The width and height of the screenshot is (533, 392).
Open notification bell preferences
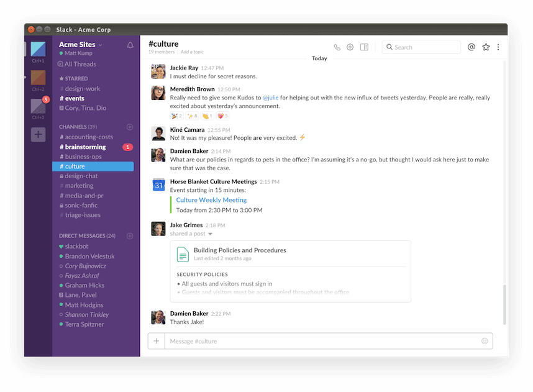[130, 45]
